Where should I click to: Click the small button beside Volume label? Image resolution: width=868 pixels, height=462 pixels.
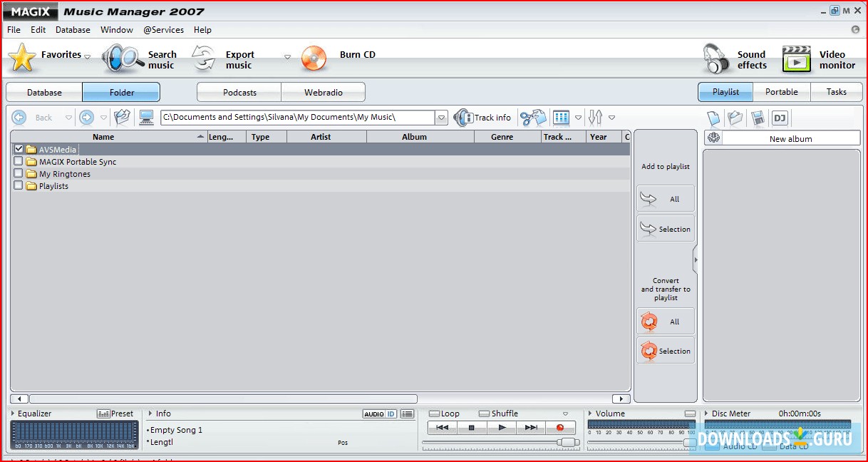(x=690, y=414)
